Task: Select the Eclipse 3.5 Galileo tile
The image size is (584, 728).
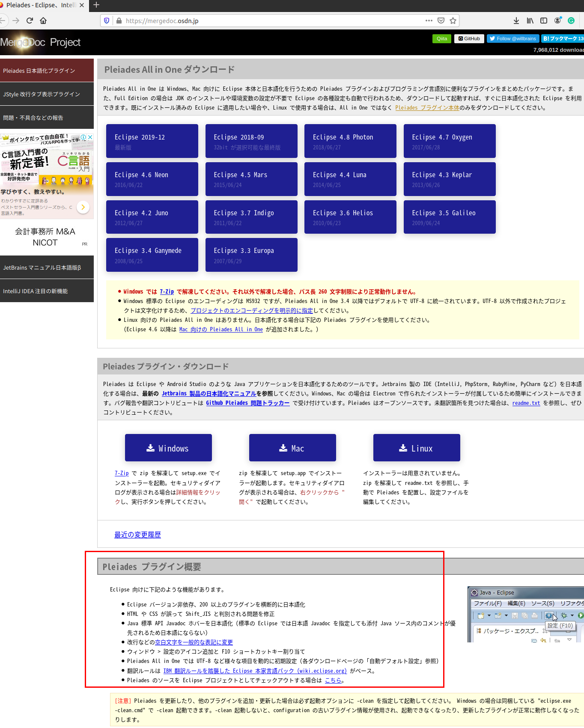Action: click(x=450, y=217)
